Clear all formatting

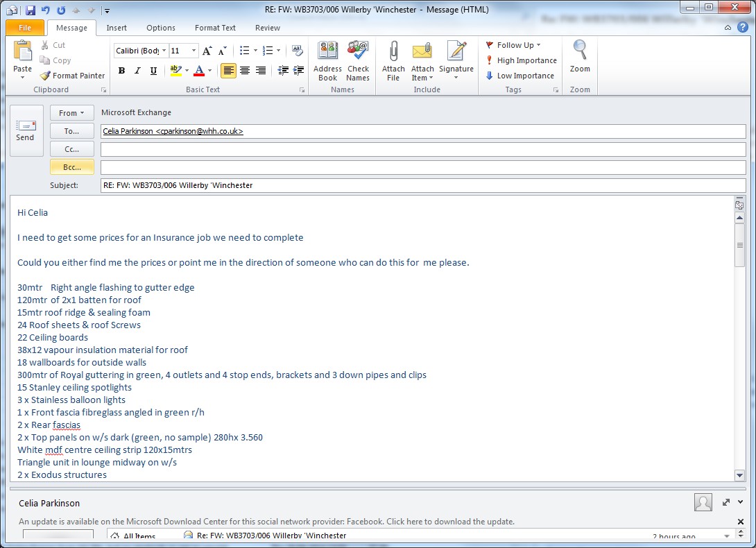coord(298,51)
